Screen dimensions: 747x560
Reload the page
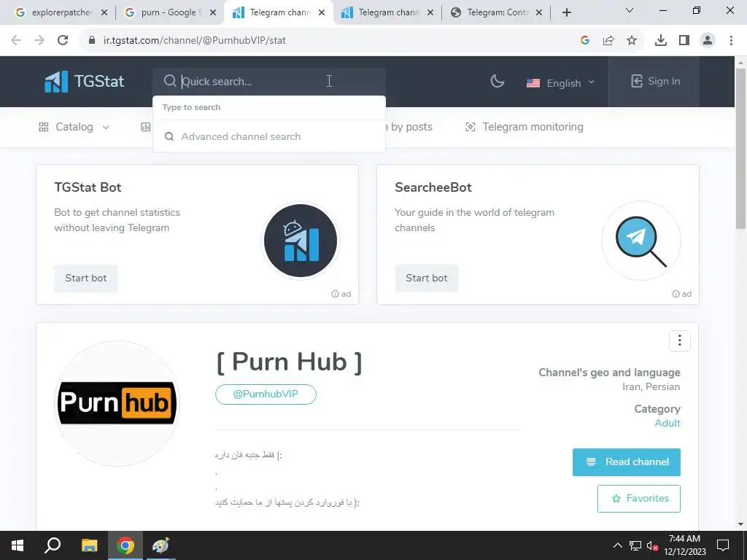tap(63, 41)
